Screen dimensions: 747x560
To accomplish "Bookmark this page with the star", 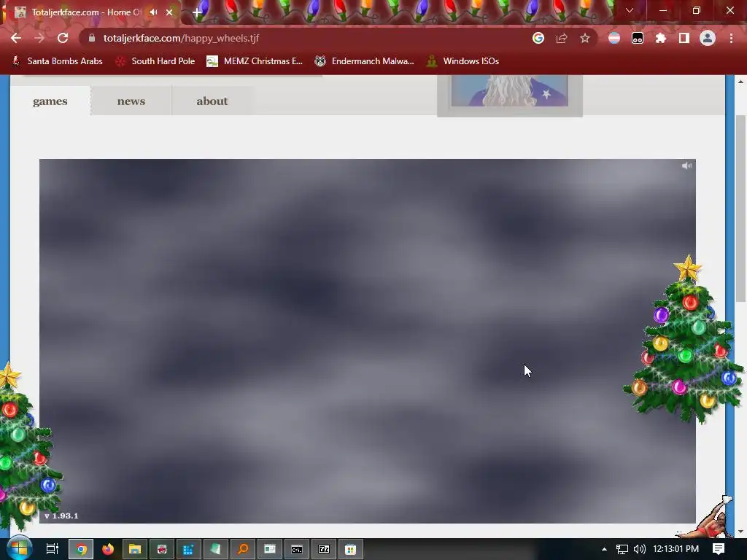I will coord(585,38).
